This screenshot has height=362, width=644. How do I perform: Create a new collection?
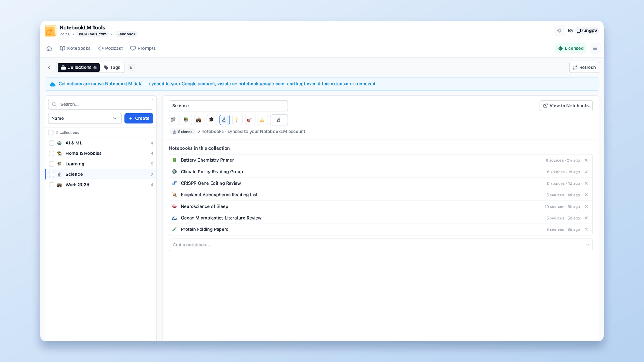pyautogui.click(x=139, y=118)
